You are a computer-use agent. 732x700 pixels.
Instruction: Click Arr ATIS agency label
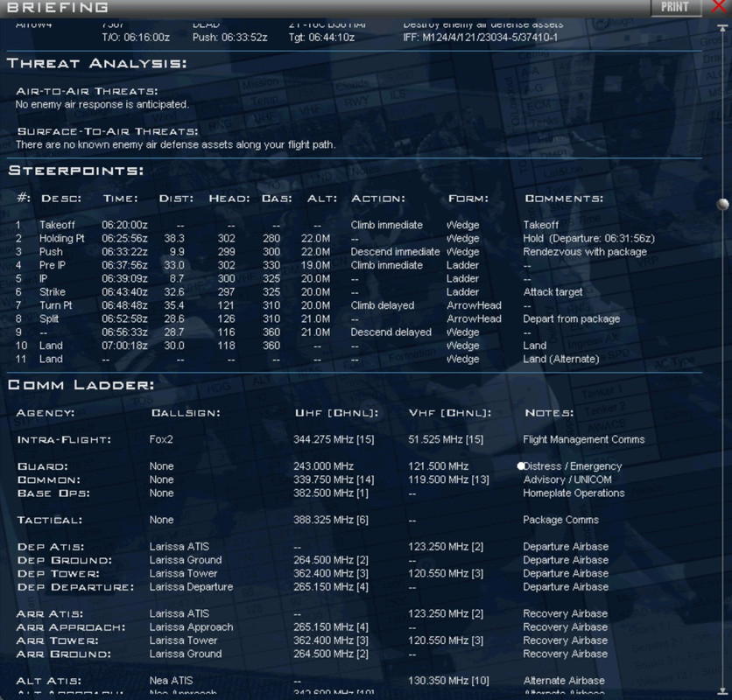pos(50,614)
